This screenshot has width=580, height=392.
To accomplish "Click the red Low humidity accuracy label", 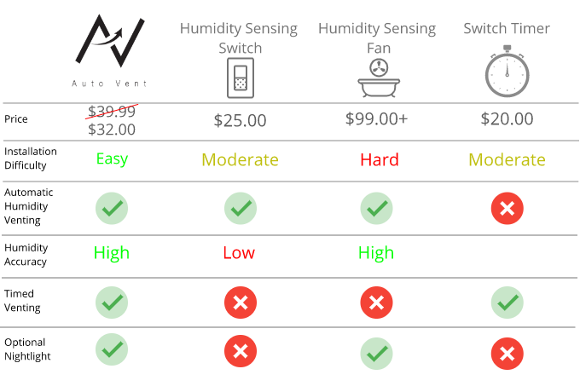I will (240, 253).
